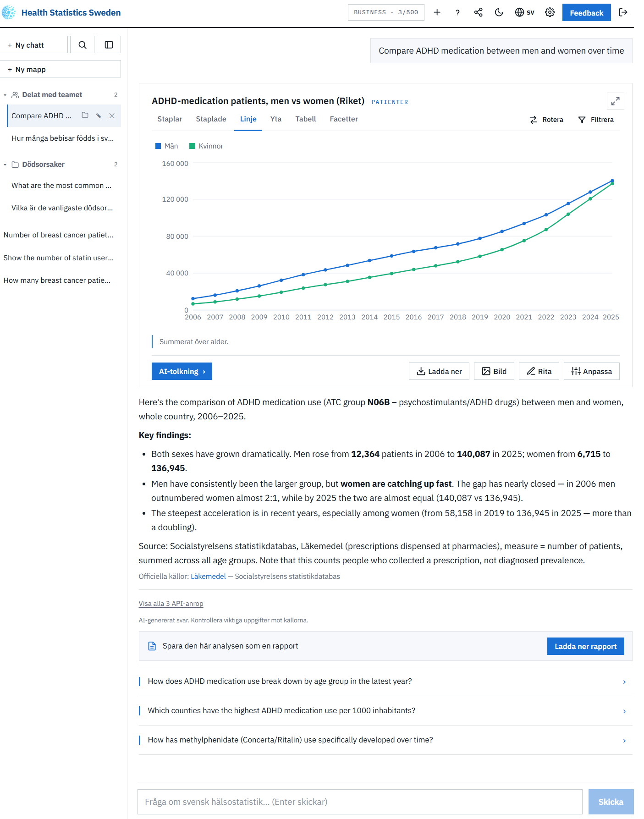Viewport: 644px width, 819px height.
Task: Click the logout icon
Action: click(623, 12)
